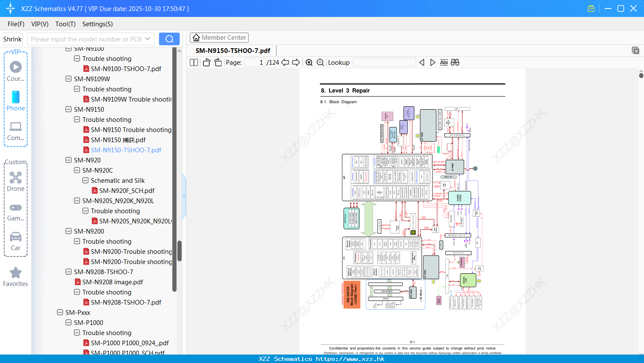Open the Settings(S) menu
This screenshot has width=644, height=363.
coord(98,24)
